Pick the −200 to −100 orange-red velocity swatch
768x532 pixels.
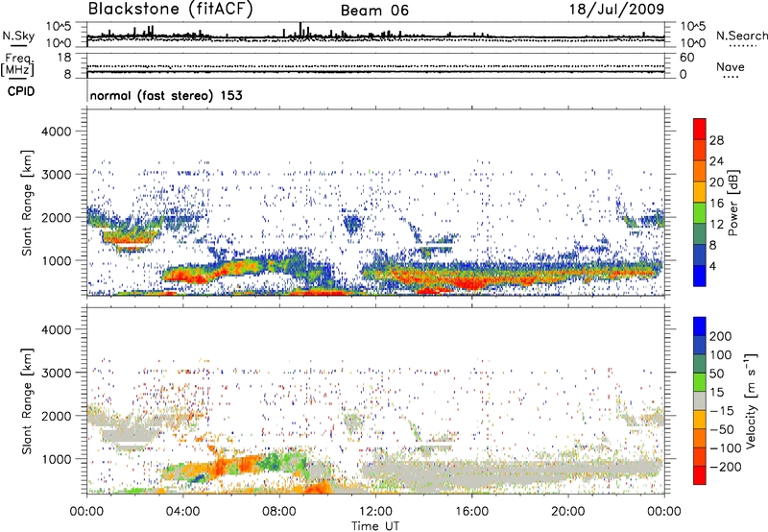700,456
